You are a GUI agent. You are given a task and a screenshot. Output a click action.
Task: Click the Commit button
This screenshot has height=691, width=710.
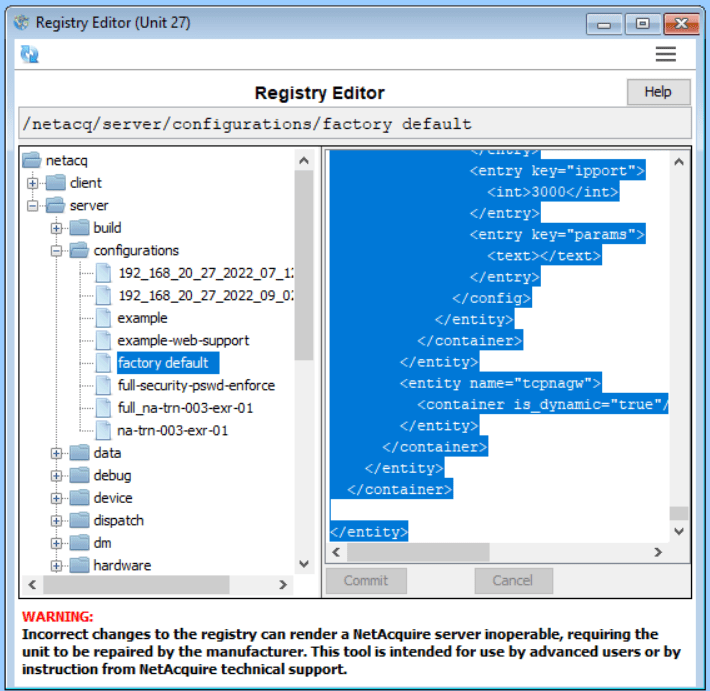click(366, 581)
